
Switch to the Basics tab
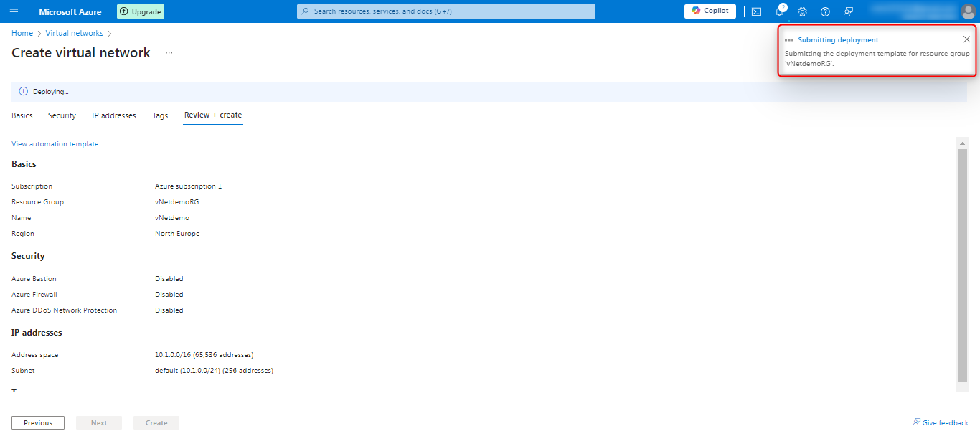coord(22,115)
